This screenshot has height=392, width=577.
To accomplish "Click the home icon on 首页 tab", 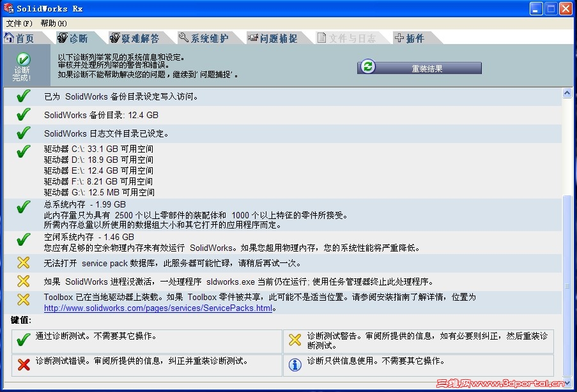I will (9, 37).
